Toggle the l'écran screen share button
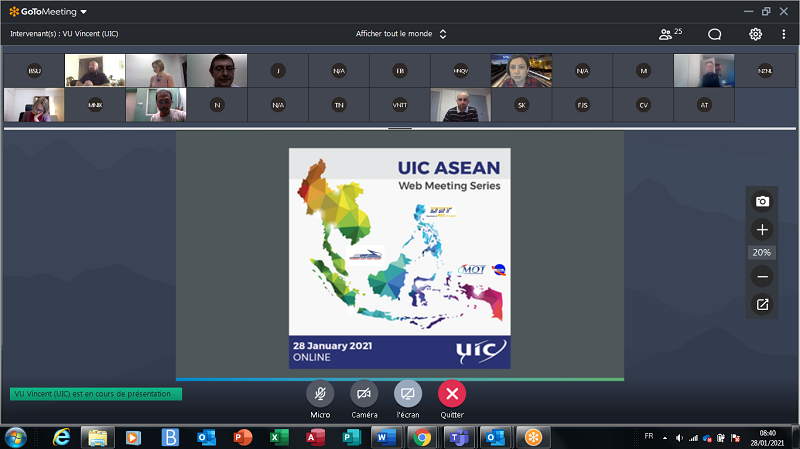 click(408, 394)
